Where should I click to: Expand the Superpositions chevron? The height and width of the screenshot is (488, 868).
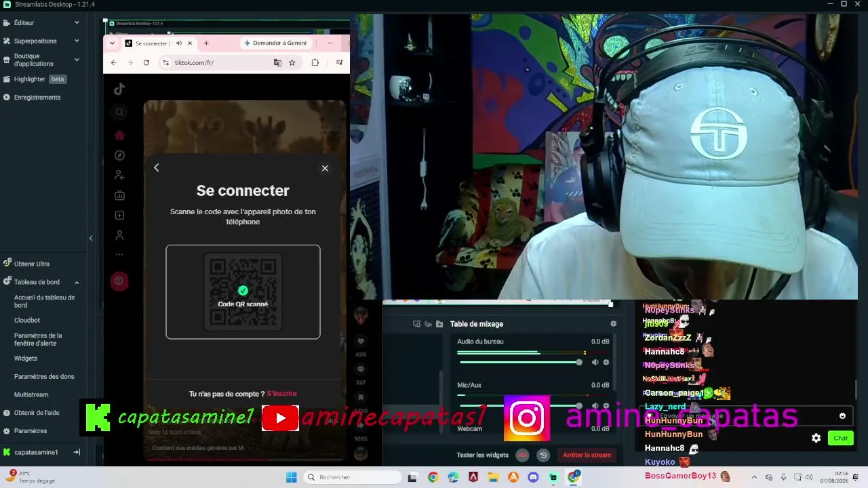tap(77, 41)
